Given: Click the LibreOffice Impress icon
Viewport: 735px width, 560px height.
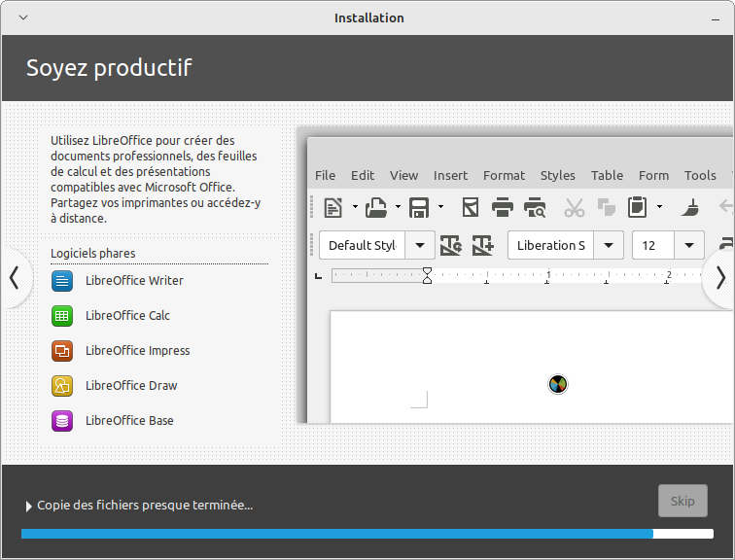Looking at the screenshot, I should point(62,351).
